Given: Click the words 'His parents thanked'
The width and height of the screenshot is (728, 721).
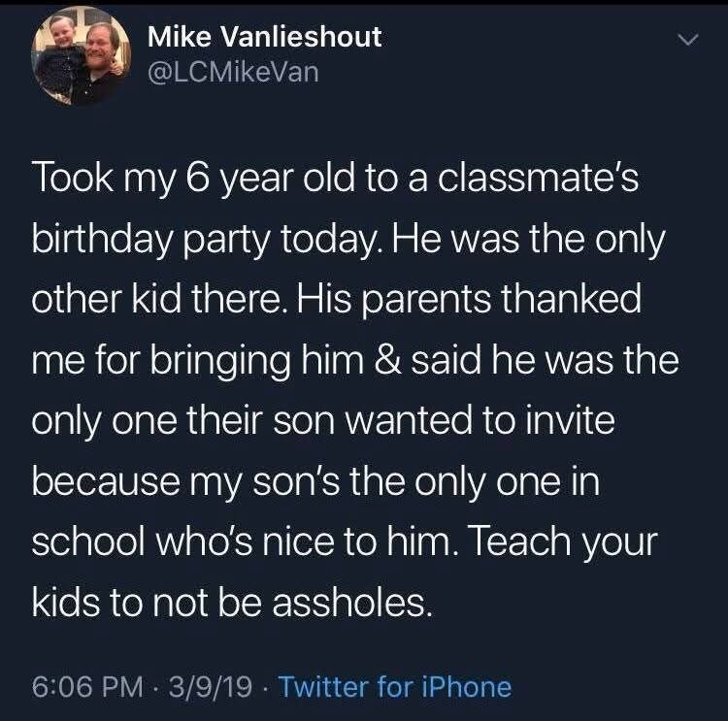Looking at the screenshot, I should tap(470, 300).
